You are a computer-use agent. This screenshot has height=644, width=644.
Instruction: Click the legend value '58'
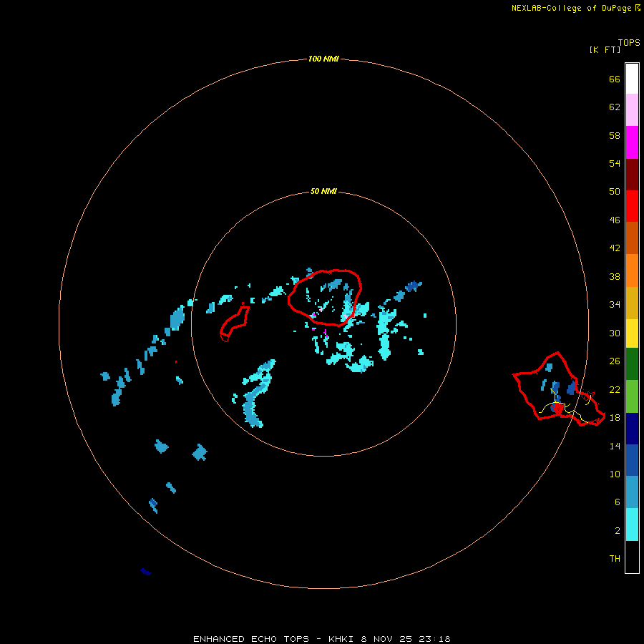615,135
